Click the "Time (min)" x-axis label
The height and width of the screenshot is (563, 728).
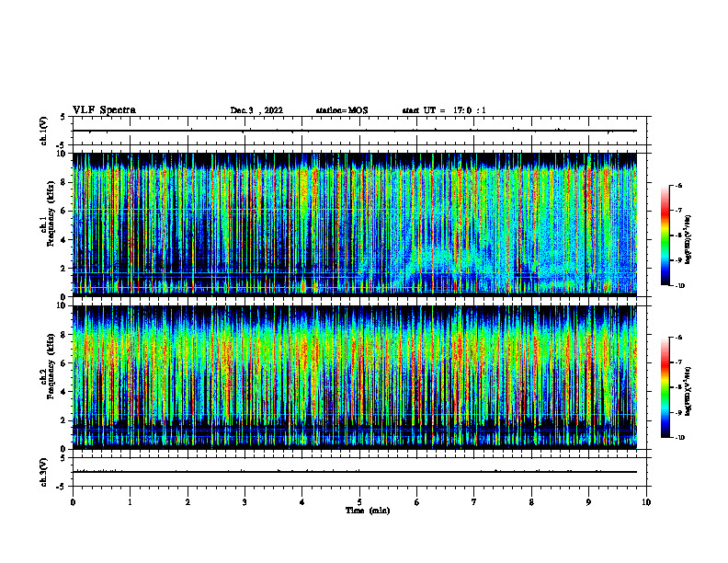point(368,511)
